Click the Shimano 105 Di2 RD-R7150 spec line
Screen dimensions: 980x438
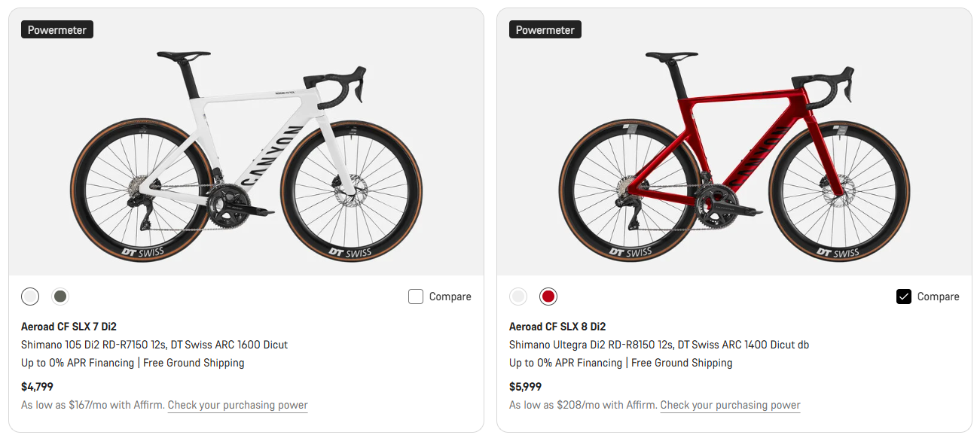click(x=154, y=345)
